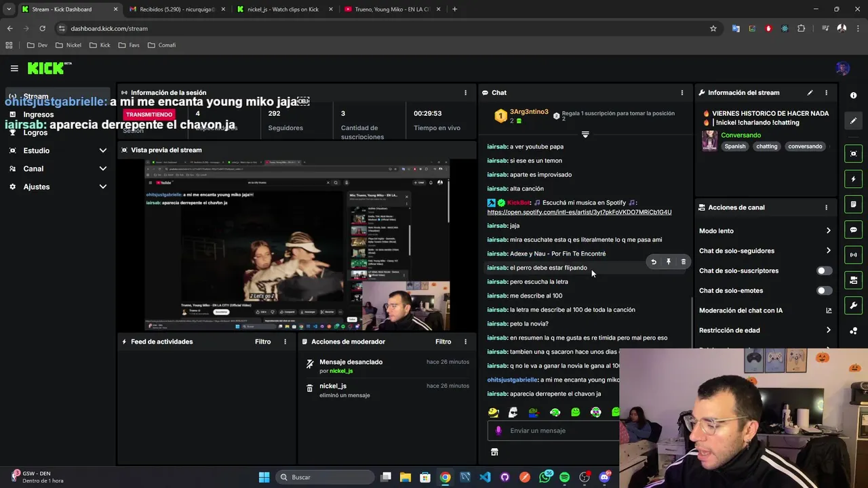The image size is (868, 488).
Task: Toggle Chat de solo-suscriptores switch
Action: click(x=824, y=270)
